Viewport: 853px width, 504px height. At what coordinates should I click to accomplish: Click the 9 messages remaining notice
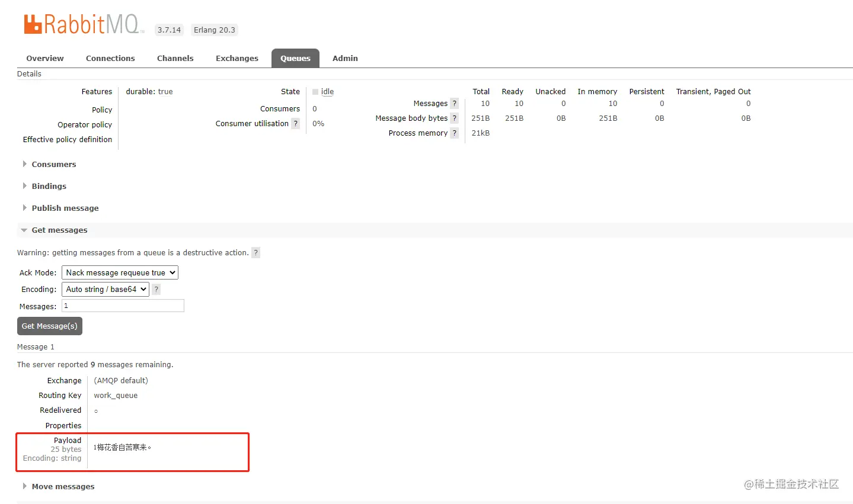(95, 364)
